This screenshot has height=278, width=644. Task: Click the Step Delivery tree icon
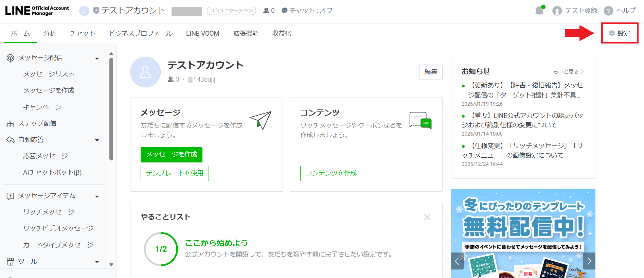tap(10, 124)
